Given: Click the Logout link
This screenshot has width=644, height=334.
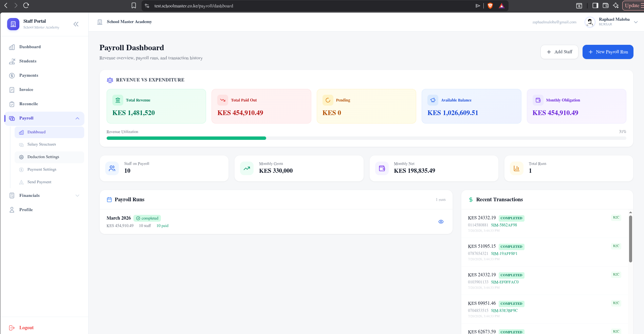Looking at the screenshot, I should [26, 328].
